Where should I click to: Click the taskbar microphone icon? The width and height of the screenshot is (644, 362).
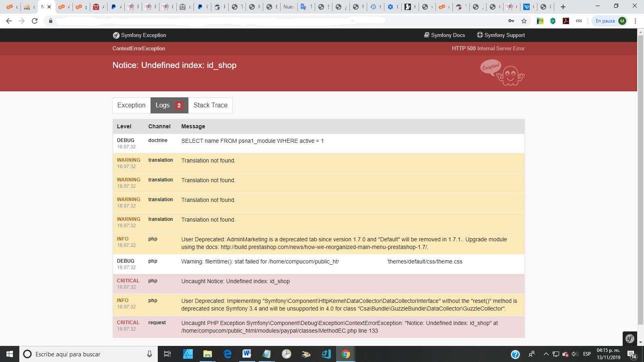[x=149, y=354]
